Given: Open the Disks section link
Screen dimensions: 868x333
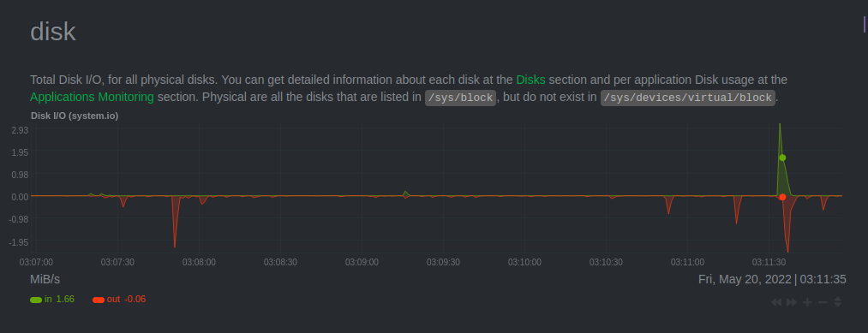Looking at the screenshot, I should click(530, 80).
